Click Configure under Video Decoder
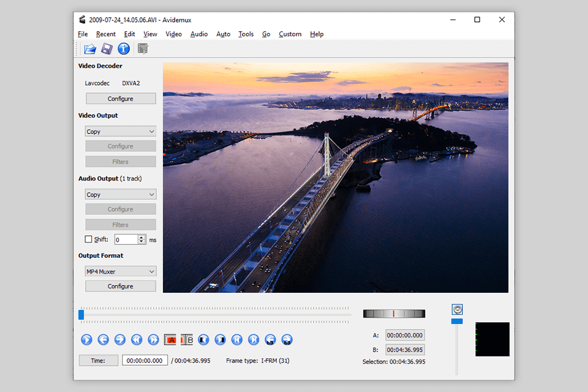The image size is (588, 392). point(121,99)
